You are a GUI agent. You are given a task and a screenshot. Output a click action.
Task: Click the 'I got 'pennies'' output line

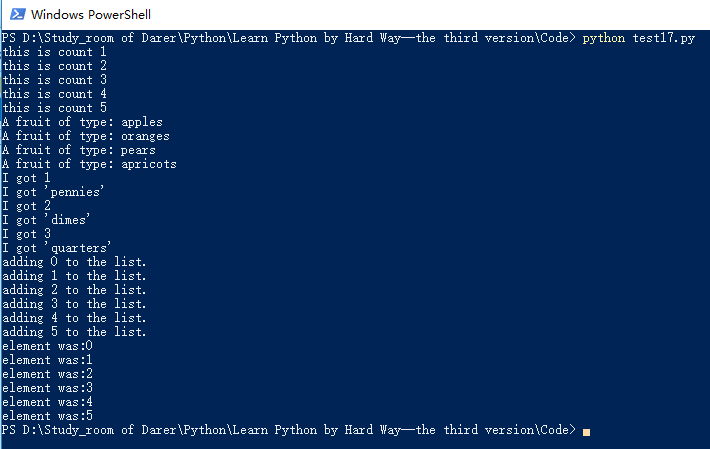click(x=54, y=192)
